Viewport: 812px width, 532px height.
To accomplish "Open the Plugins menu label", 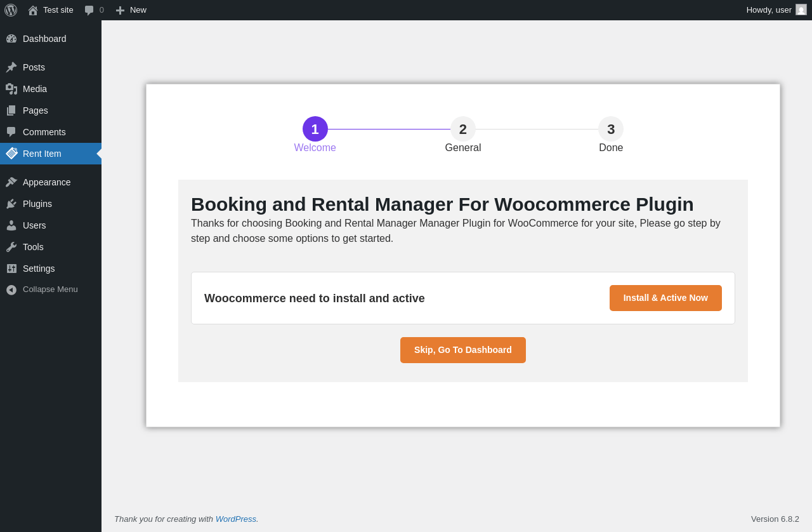I will point(37,204).
